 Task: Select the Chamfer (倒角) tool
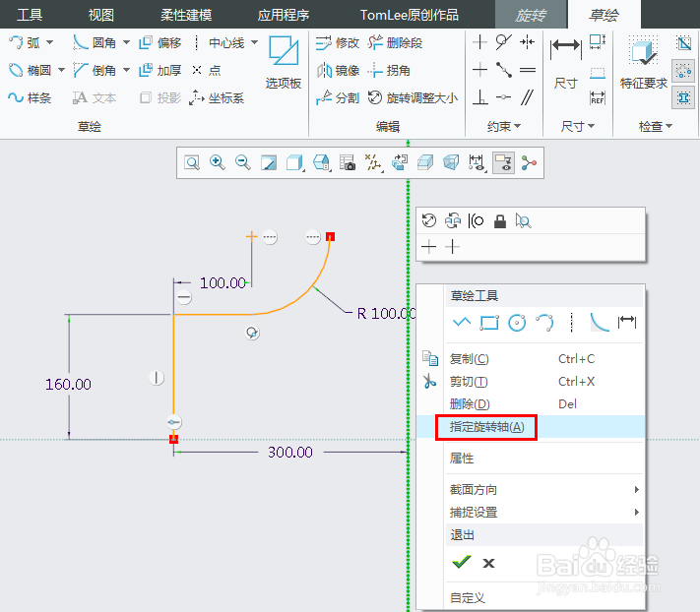[x=95, y=71]
